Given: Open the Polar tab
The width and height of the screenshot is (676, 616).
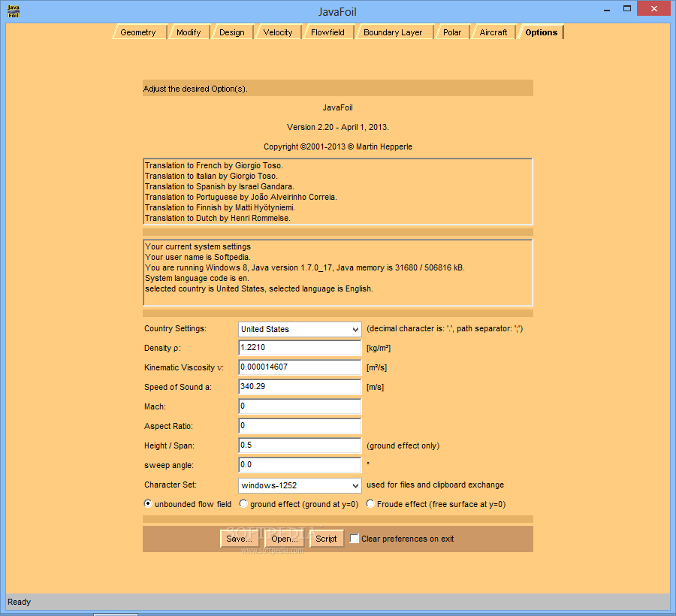Looking at the screenshot, I should pos(453,32).
